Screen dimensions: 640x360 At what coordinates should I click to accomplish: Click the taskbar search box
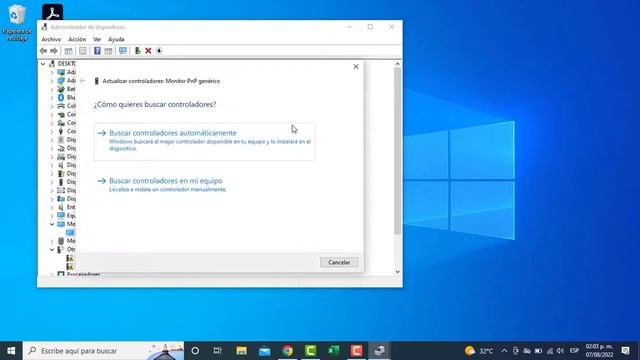pos(103,351)
